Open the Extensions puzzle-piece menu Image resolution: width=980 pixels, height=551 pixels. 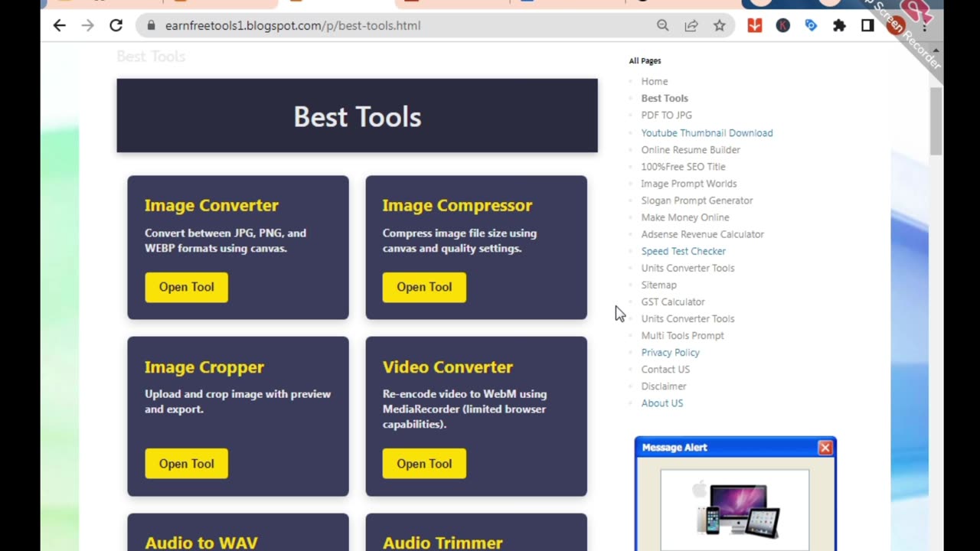pyautogui.click(x=839, y=25)
